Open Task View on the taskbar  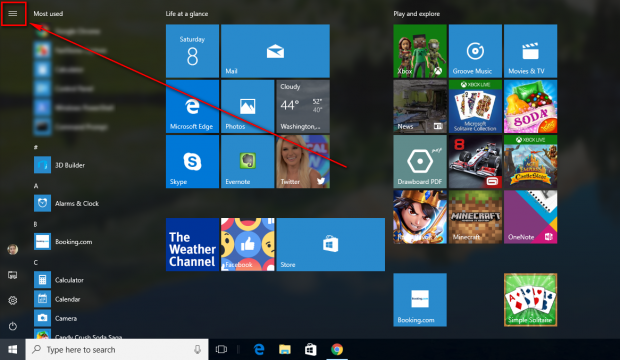pyautogui.click(x=221, y=349)
